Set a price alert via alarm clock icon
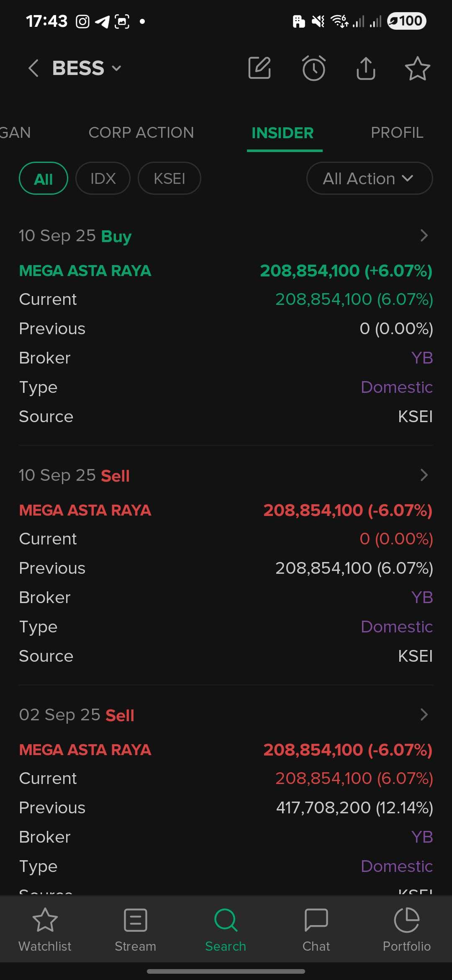 click(313, 68)
